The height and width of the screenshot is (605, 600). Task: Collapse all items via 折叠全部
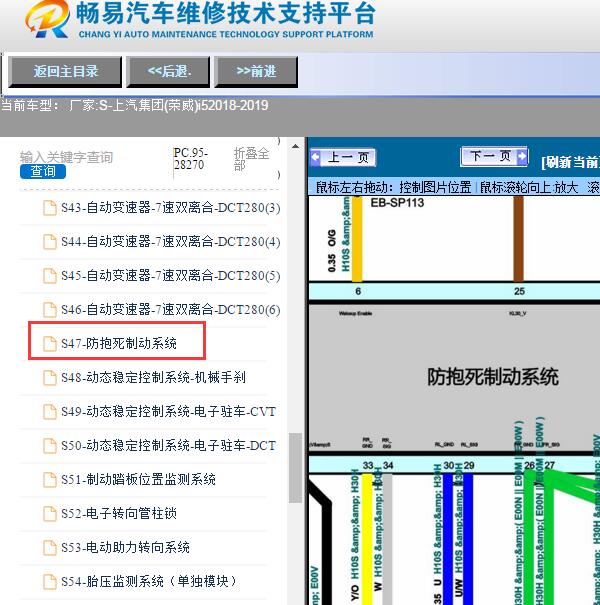251,159
